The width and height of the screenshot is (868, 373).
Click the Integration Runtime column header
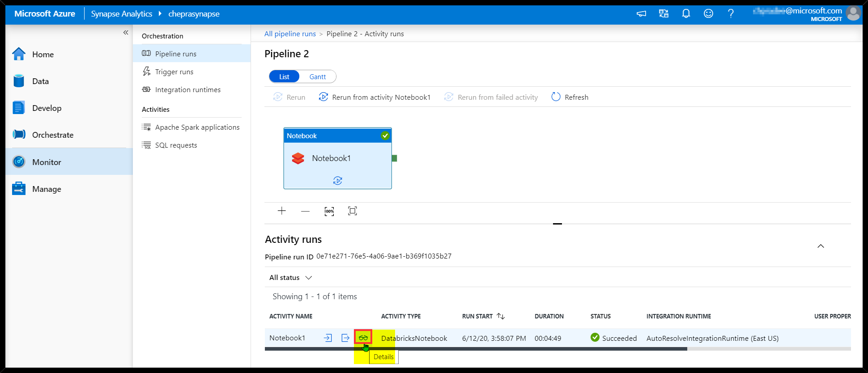coord(679,316)
